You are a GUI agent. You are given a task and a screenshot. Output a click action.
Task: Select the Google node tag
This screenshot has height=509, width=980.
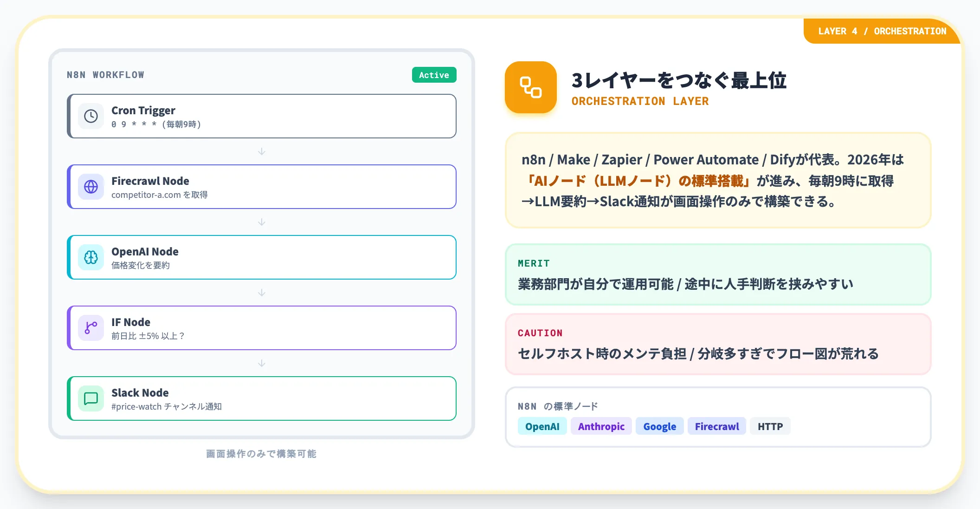(x=659, y=426)
